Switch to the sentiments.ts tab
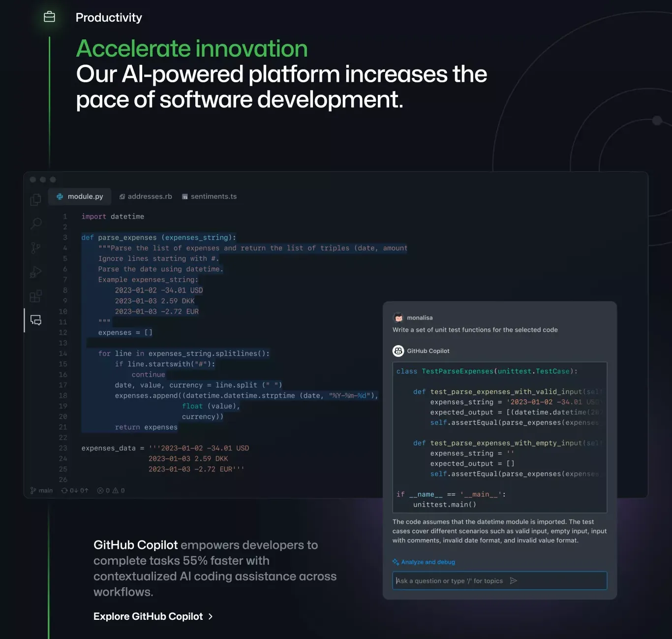The image size is (672, 639). (210, 196)
